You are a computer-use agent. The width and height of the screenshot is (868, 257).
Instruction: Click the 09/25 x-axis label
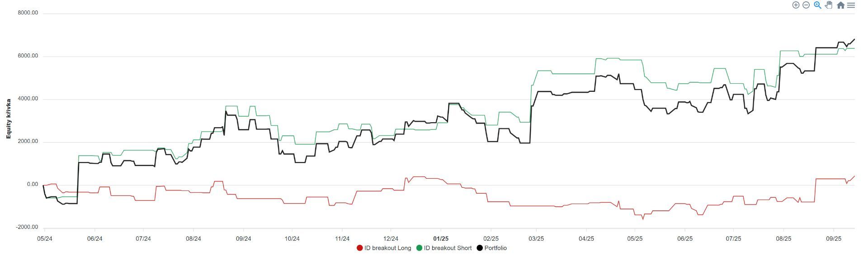[x=834, y=238]
